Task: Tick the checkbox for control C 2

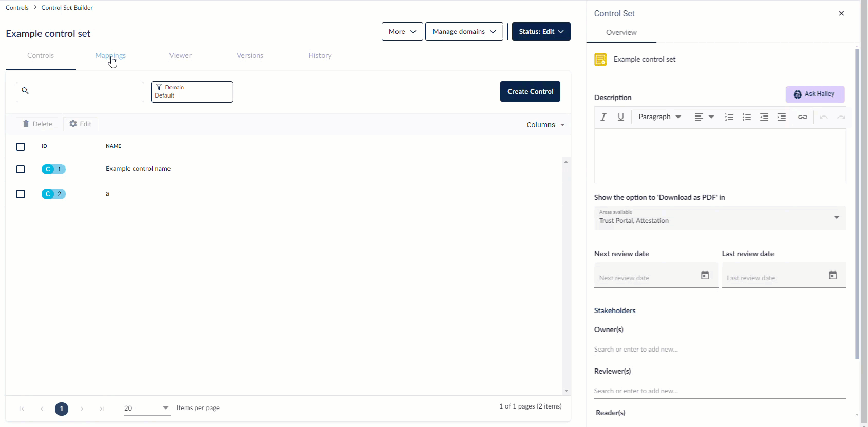Action: click(21, 194)
